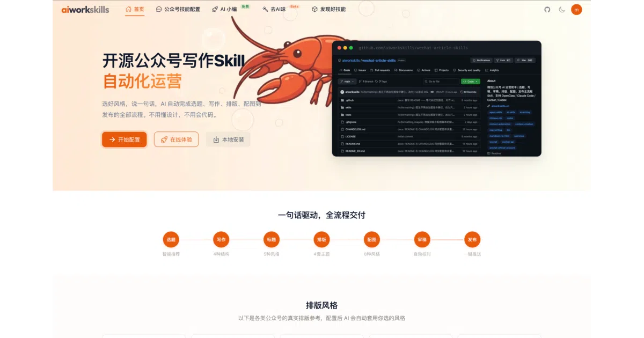Click the 一键推送 label under 发布
The width and height of the screenshot is (644, 338).
click(472, 254)
